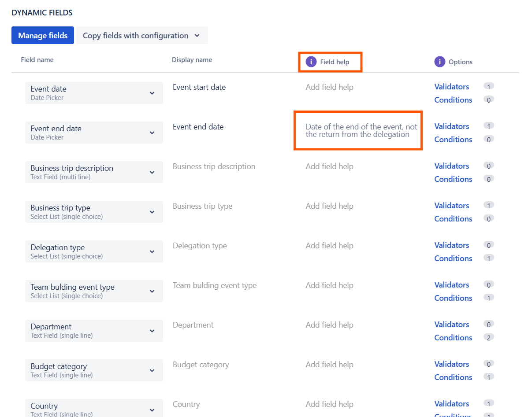Click the Manage fields button
This screenshot has height=417, width=532.
43,35
